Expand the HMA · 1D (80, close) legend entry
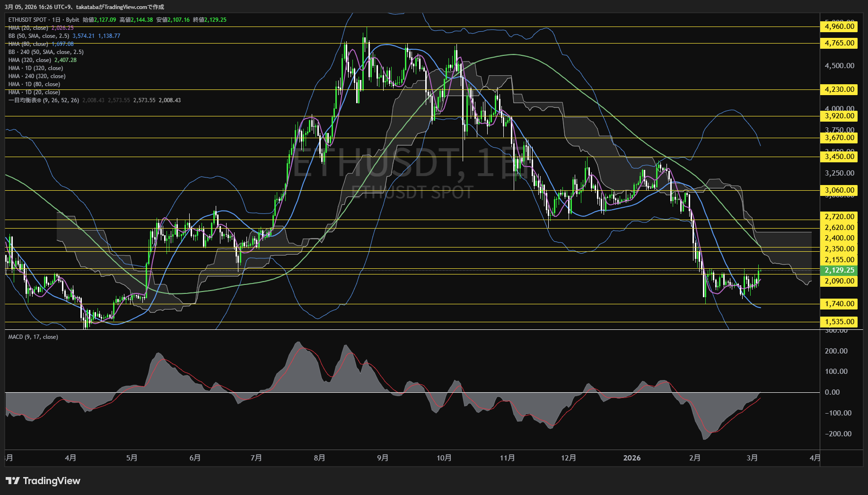This screenshot has width=868, height=495. click(x=34, y=84)
